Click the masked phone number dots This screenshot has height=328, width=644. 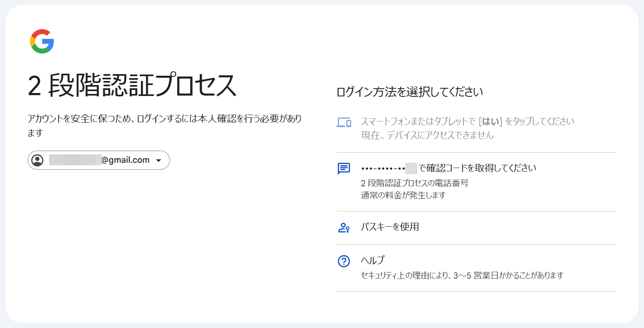[x=383, y=168]
